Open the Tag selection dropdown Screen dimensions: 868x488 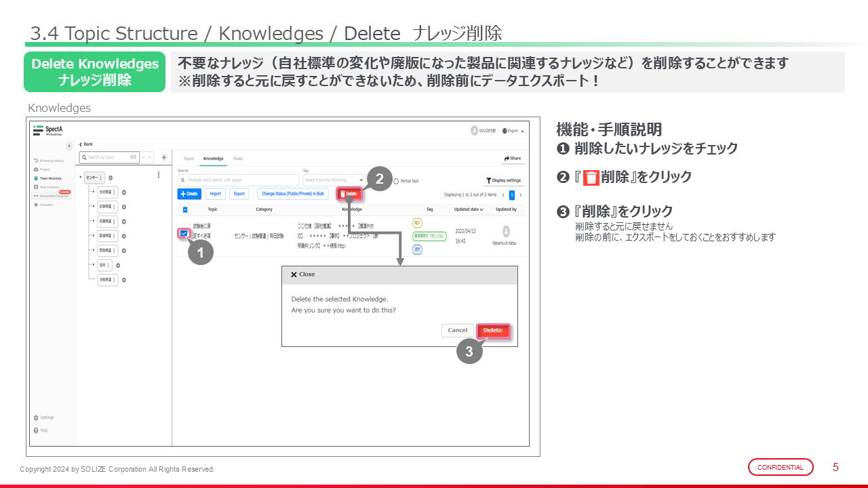(x=334, y=180)
